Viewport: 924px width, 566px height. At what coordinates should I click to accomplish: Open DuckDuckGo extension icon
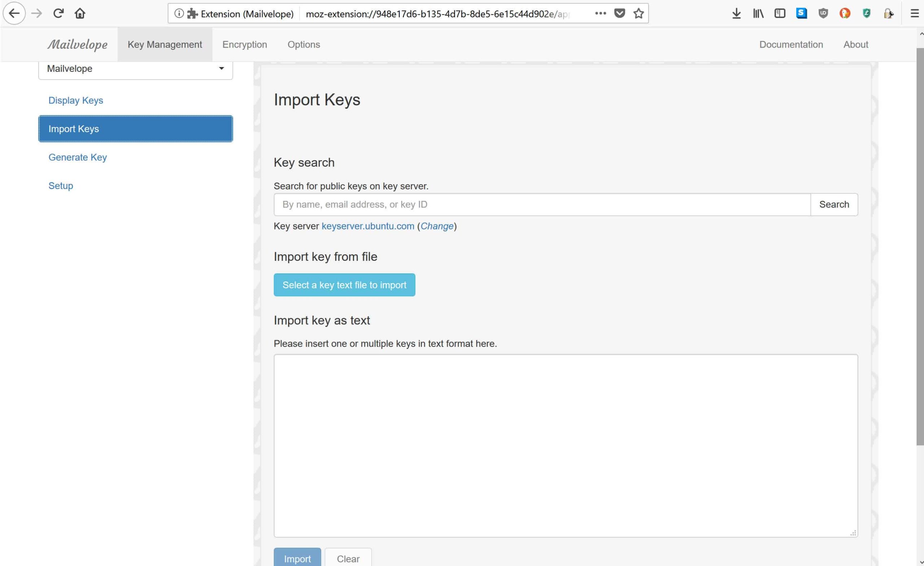(845, 13)
